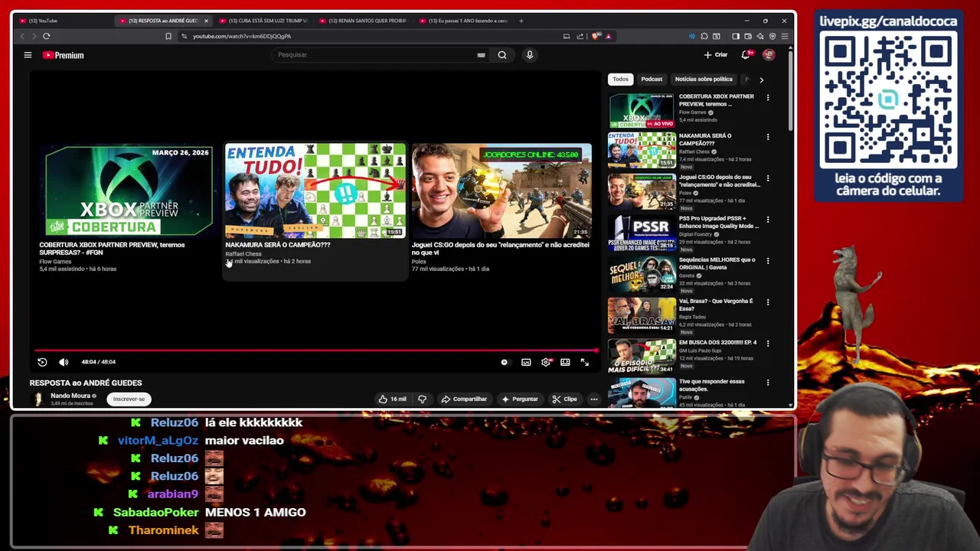Click the Criar create button

pos(716,55)
